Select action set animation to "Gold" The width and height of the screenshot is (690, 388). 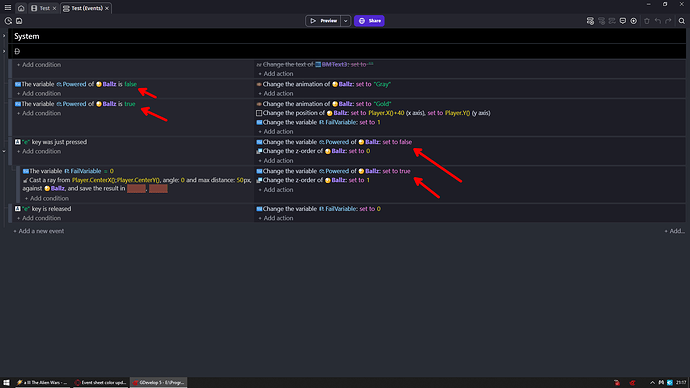pos(324,104)
